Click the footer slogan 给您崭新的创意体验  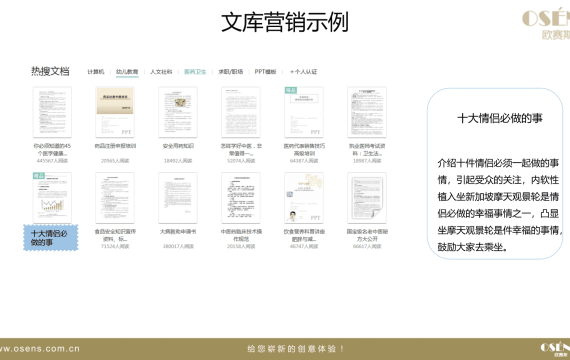[296, 349]
